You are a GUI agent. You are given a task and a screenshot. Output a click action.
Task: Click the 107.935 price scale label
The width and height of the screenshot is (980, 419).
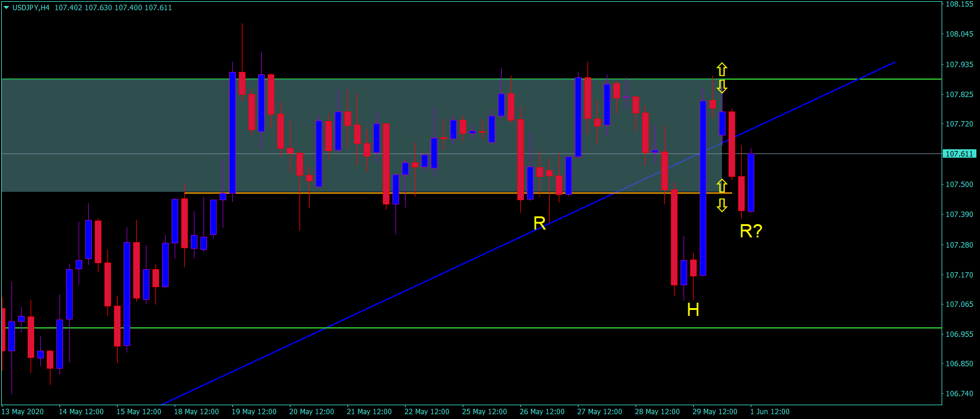[959, 64]
